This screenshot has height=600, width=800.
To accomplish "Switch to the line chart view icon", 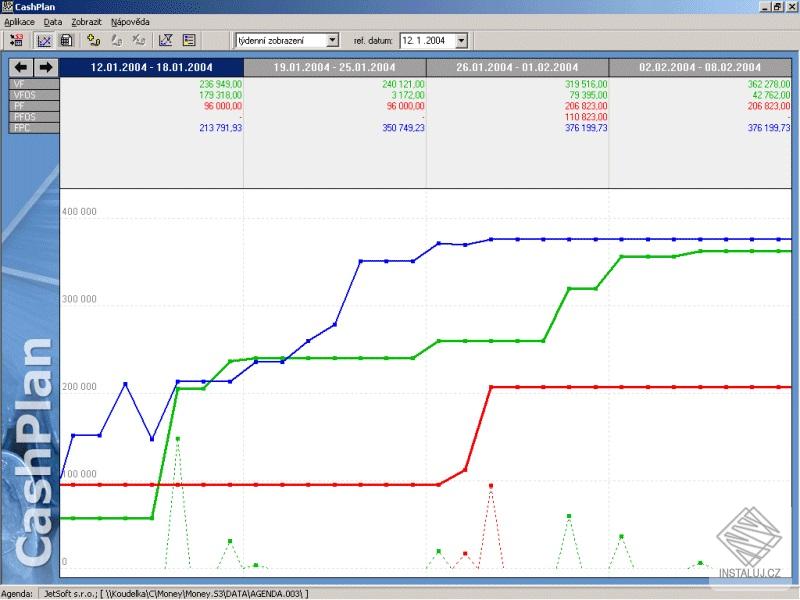I will coord(44,40).
